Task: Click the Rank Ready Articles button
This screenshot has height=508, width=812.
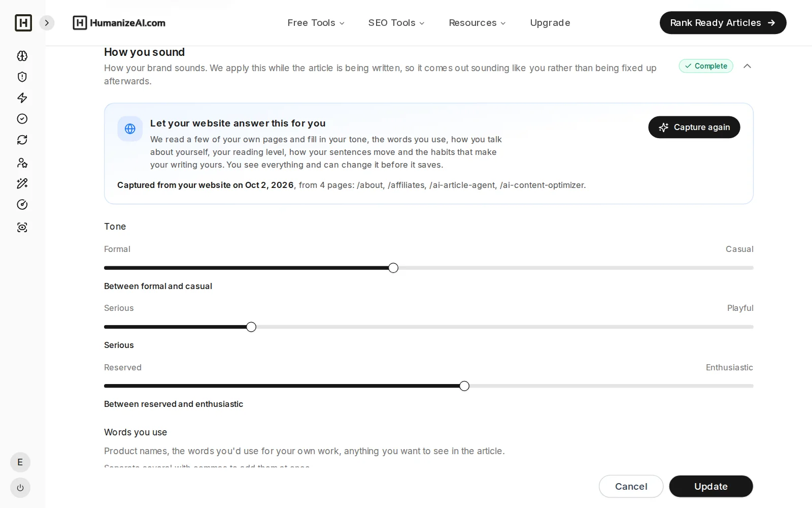Action: tap(723, 23)
